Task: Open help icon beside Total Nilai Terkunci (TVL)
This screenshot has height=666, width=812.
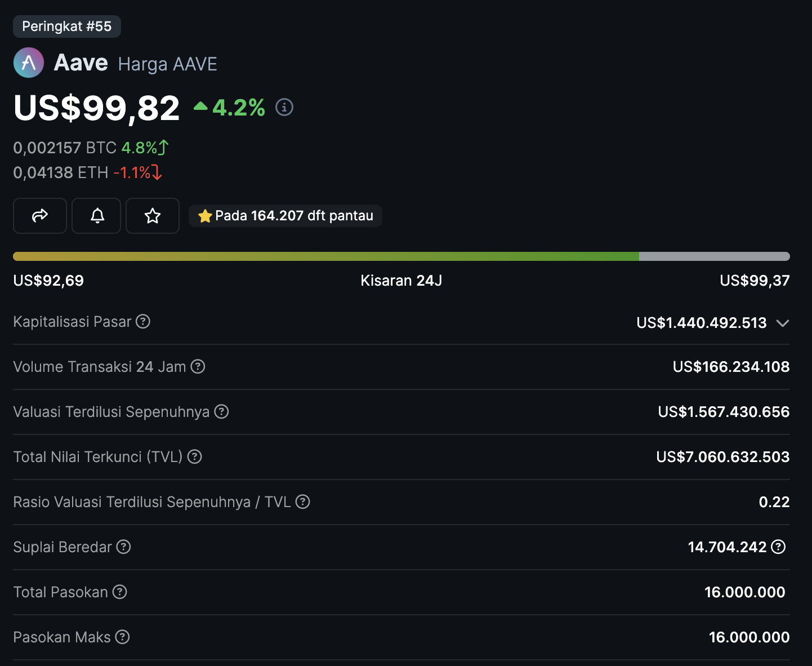Action: click(194, 456)
